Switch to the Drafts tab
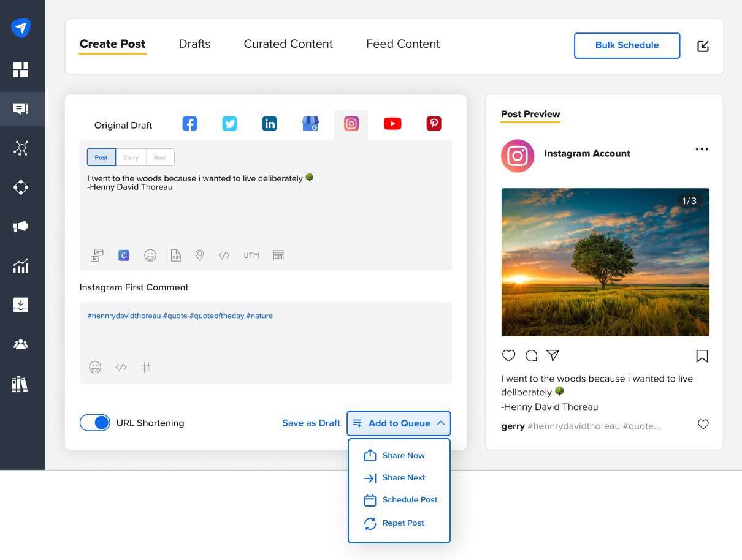Image resolution: width=742 pixels, height=560 pixels. click(x=194, y=44)
